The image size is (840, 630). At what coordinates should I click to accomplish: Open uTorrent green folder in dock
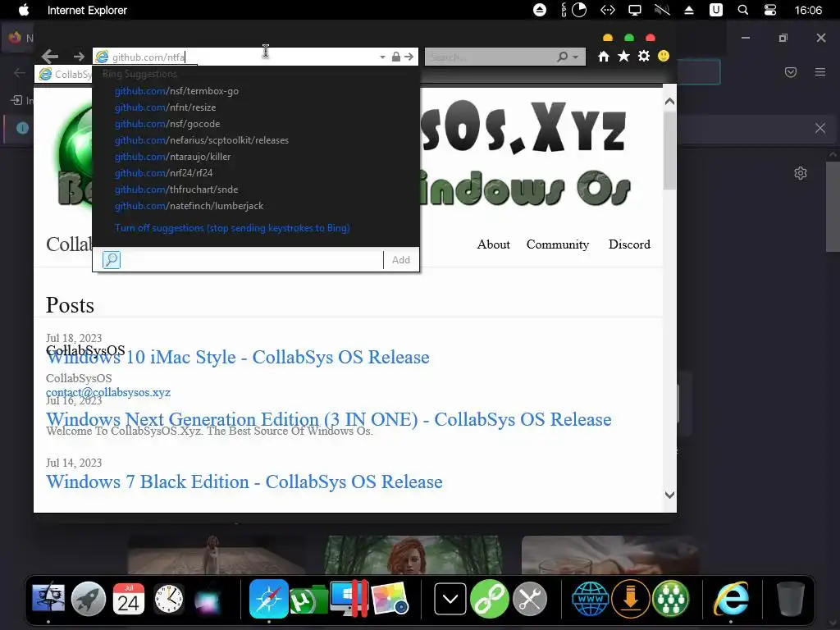(x=308, y=600)
